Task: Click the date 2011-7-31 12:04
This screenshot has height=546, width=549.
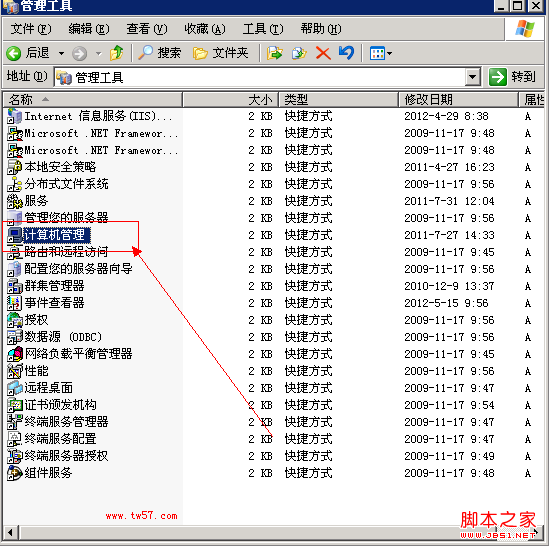Action: [x=449, y=201]
